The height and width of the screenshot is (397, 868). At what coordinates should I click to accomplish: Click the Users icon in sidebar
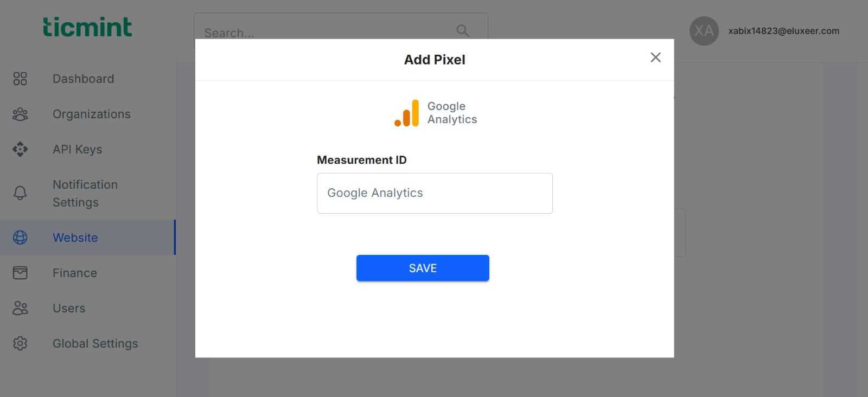click(x=20, y=308)
